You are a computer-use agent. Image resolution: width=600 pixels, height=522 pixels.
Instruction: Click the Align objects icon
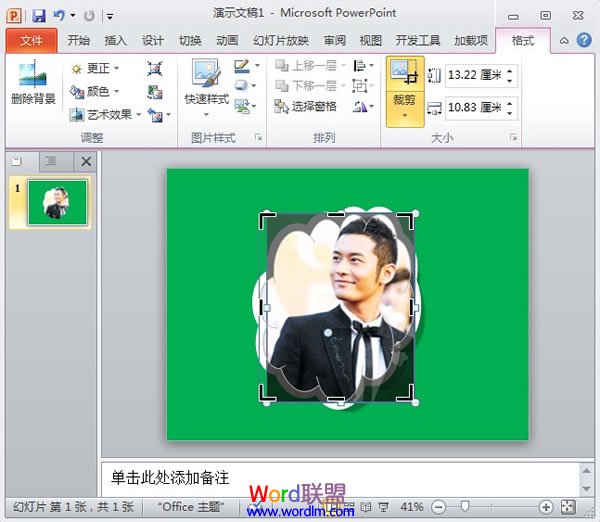[x=359, y=66]
